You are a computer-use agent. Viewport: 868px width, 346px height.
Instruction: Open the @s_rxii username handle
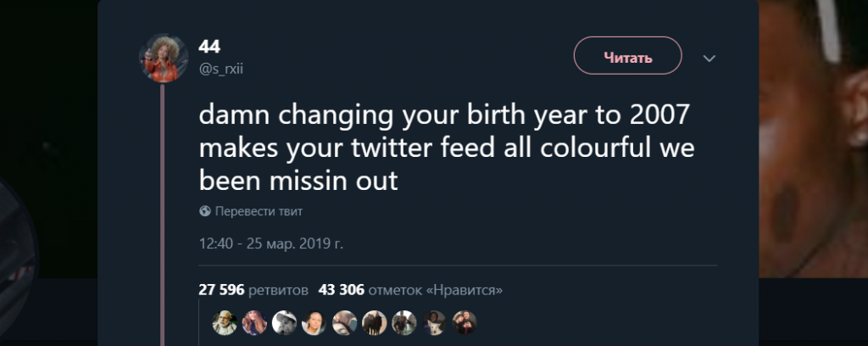click(221, 70)
